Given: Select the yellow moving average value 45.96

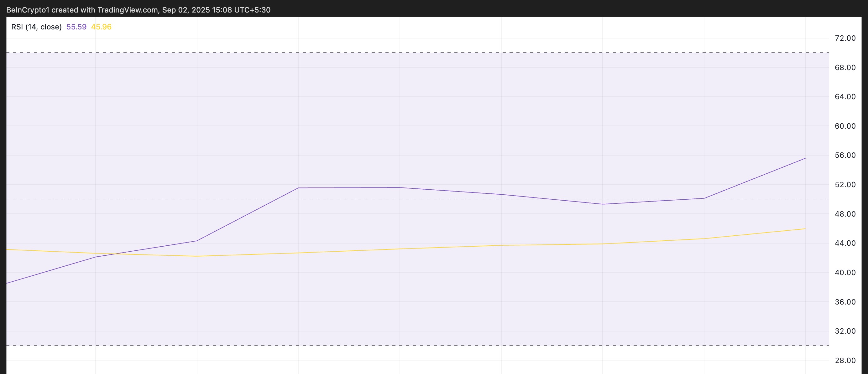Looking at the screenshot, I should pos(102,27).
